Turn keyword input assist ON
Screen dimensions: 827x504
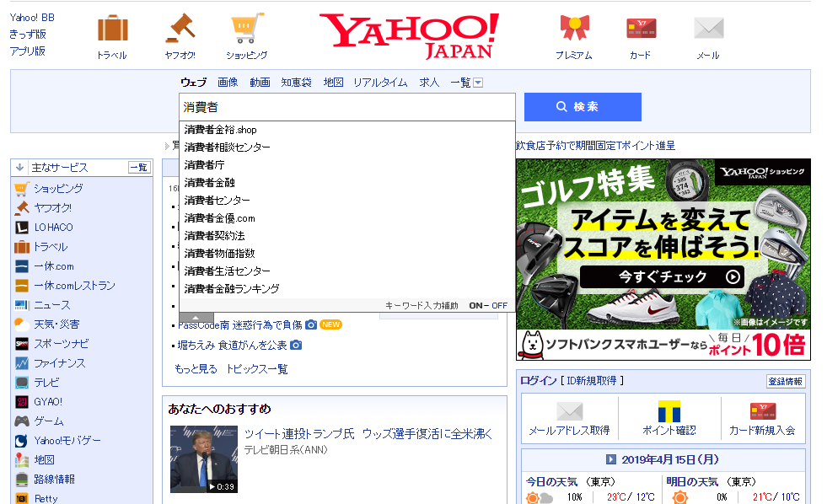[475, 305]
